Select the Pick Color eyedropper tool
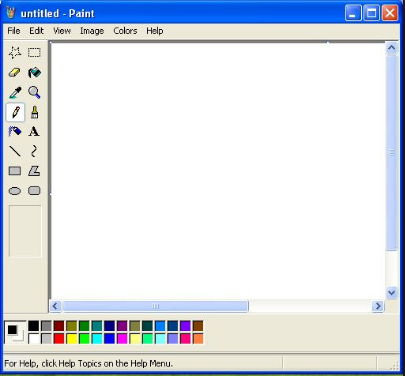The height and width of the screenshot is (376, 405). [x=15, y=92]
